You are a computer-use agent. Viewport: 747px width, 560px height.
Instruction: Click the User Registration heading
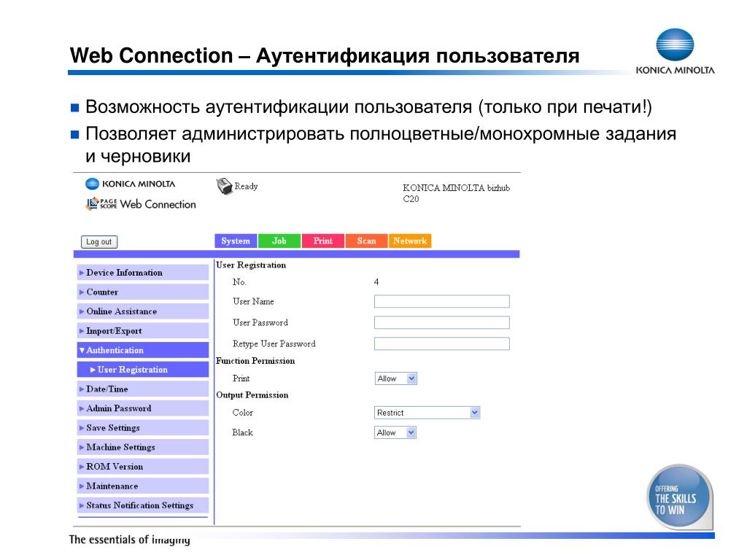pyautogui.click(x=251, y=265)
